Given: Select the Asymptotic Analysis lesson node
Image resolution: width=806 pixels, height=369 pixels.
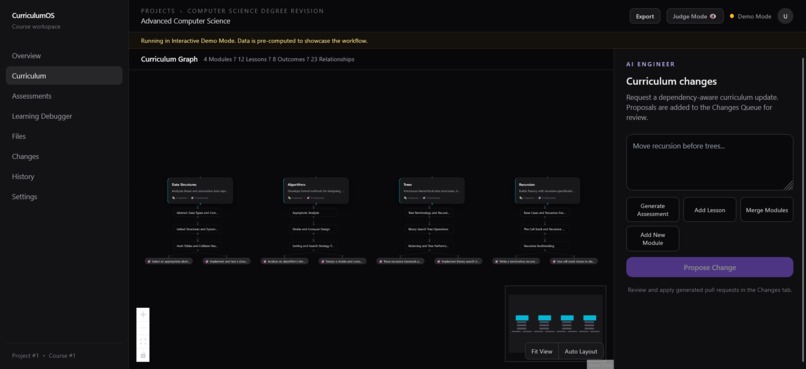Looking at the screenshot, I should tap(313, 212).
